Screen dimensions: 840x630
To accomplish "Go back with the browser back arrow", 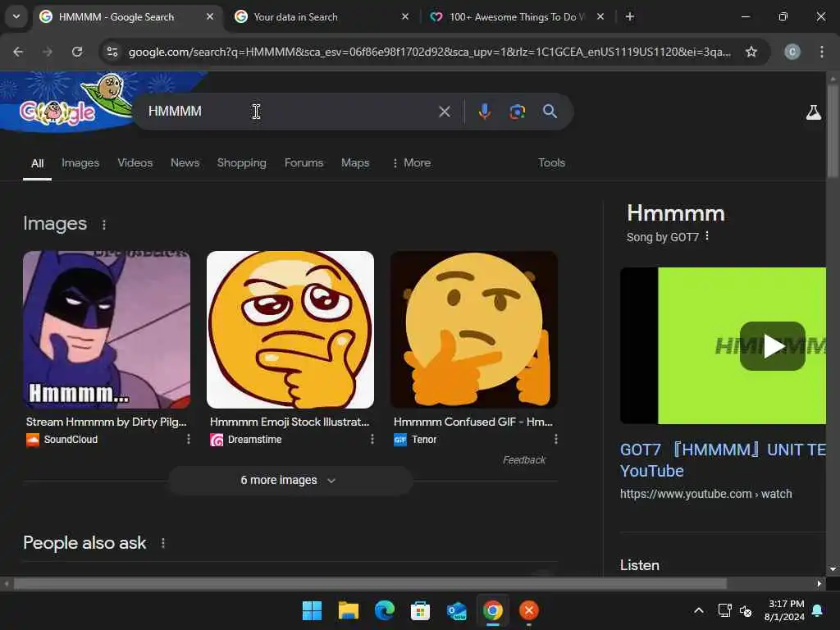I will coord(18,52).
